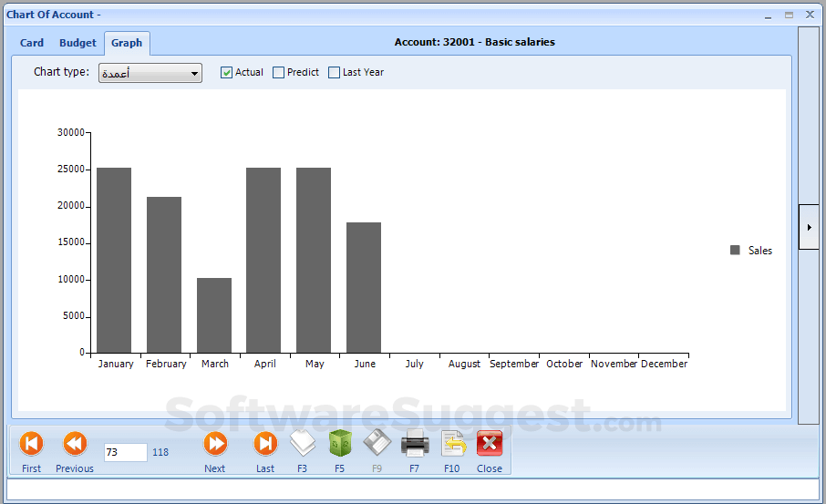Image resolution: width=826 pixels, height=504 pixels.
Task: Go to the First record
Action: click(31, 444)
